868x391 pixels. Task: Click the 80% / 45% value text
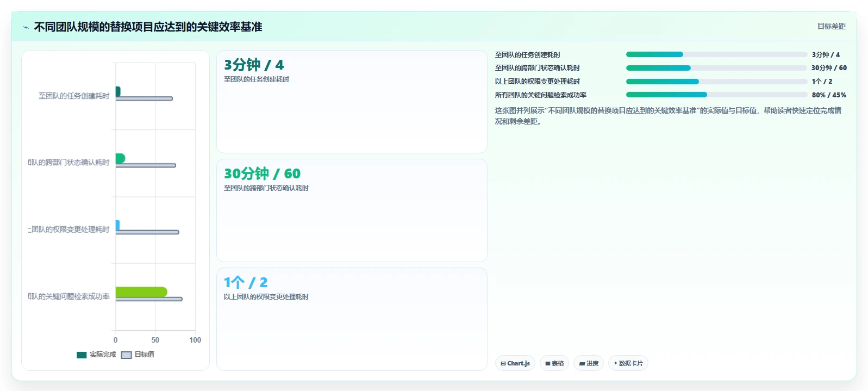coord(829,95)
